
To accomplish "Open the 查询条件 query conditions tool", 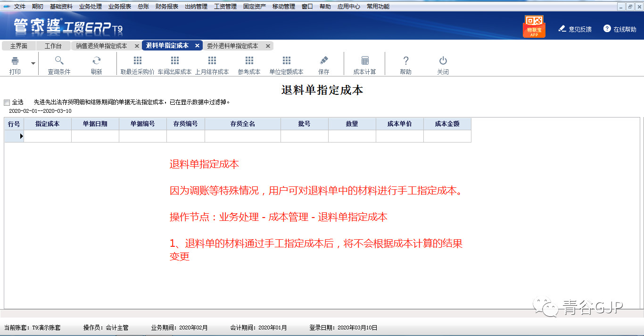I will click(x=58, y=64).
